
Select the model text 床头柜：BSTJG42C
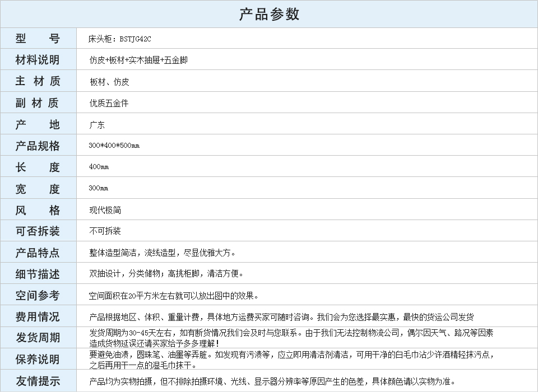tap(120, 39)
